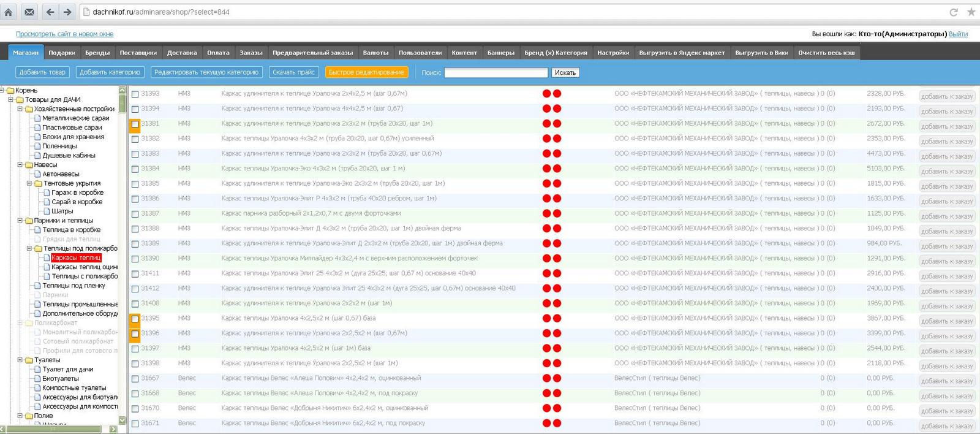Reload the page with refresh icon
The width and height of the screenshot is (980, 434).
[954, 12]
